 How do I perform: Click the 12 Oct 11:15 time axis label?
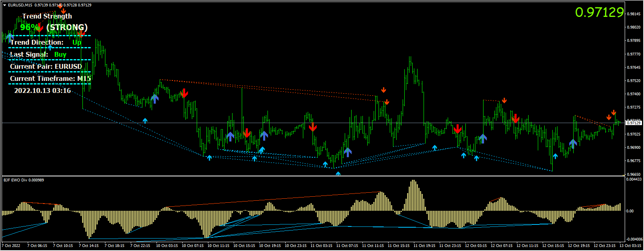527,245
